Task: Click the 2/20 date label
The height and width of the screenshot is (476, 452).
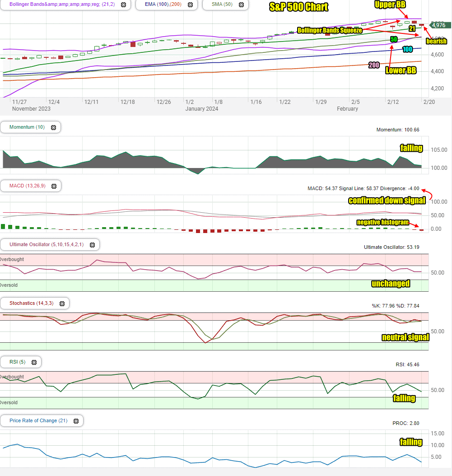Action: (429, 102)
